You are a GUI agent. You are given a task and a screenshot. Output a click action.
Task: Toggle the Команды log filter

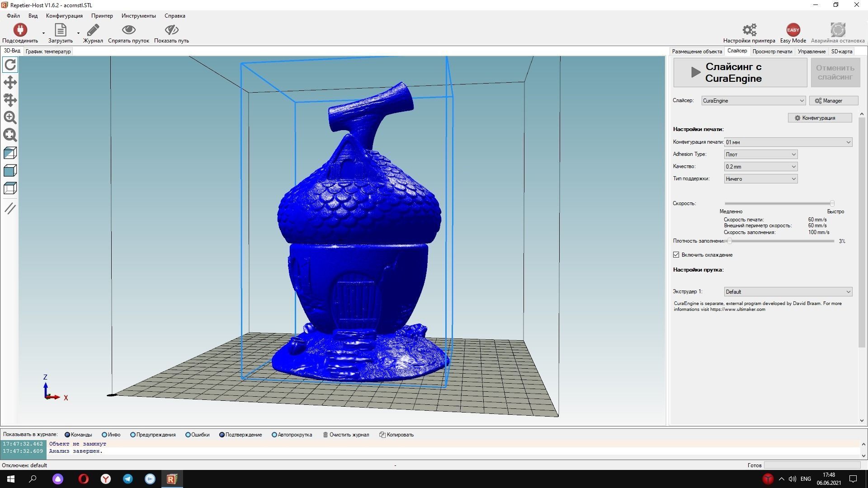[x=67, y=435]
